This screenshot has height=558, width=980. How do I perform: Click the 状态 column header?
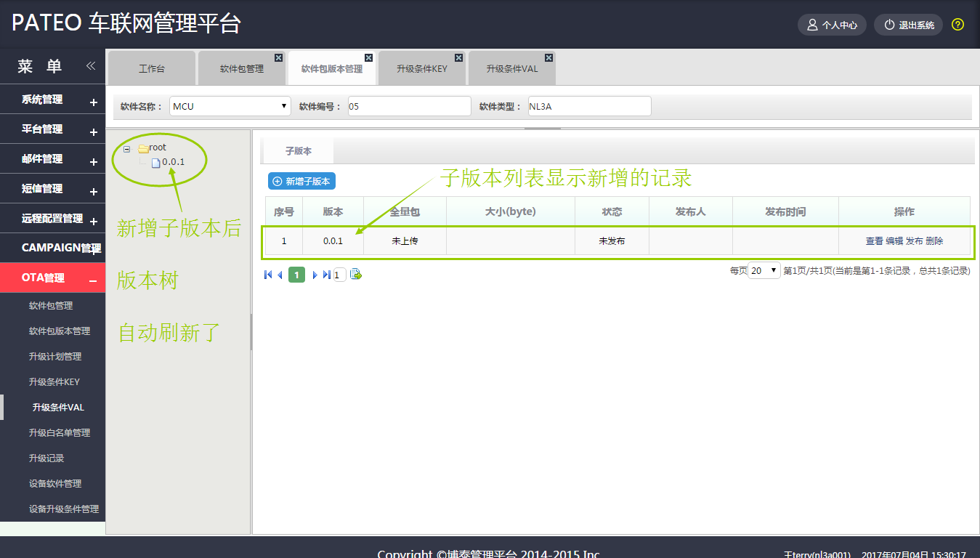click(x=612, y=211)
